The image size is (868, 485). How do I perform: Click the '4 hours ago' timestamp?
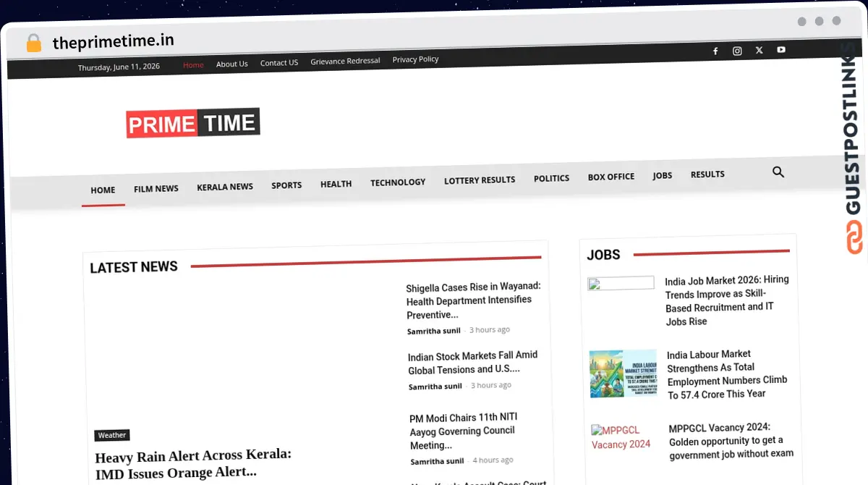[493, 460]
